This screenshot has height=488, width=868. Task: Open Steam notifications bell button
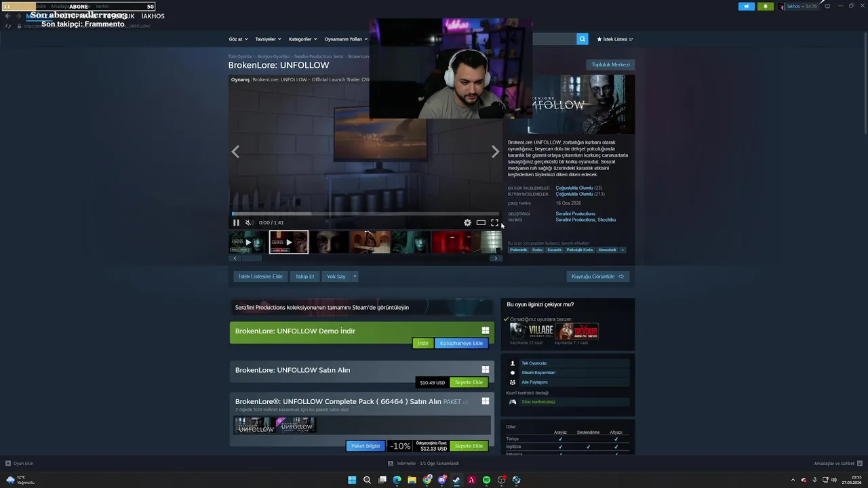click(766, 6)
